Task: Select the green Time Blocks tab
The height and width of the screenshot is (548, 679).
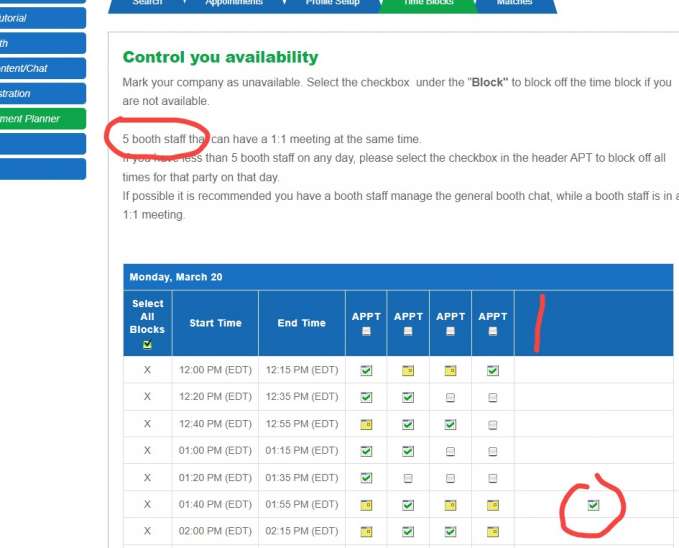Action: (x=428, y=4)
